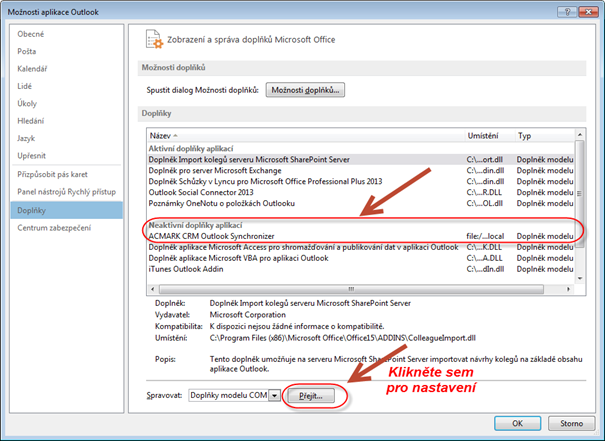Click the Možnosti doplňků... button
The height and width of the screenshot is (441, 605).
pos(305,90)
